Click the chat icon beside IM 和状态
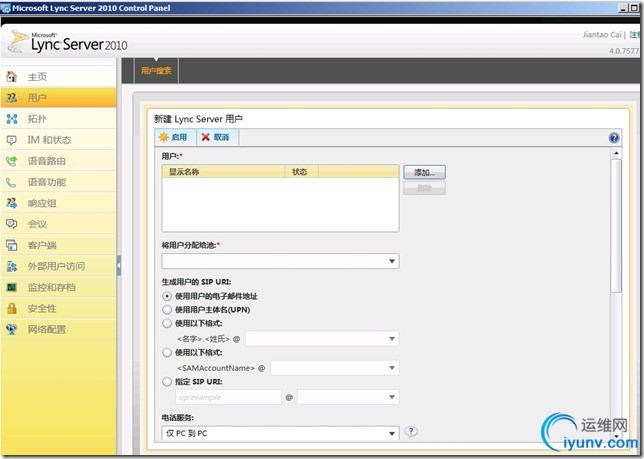This screenshot has width=644, height=459. tap(12, 140)
